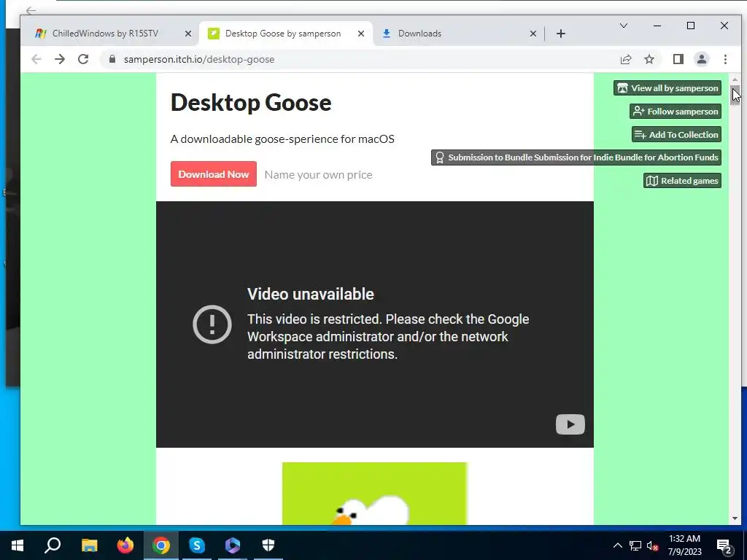Open File Explorer from the taskbar
The width and height of the screenshot is (747, 560).
(89, 545)
